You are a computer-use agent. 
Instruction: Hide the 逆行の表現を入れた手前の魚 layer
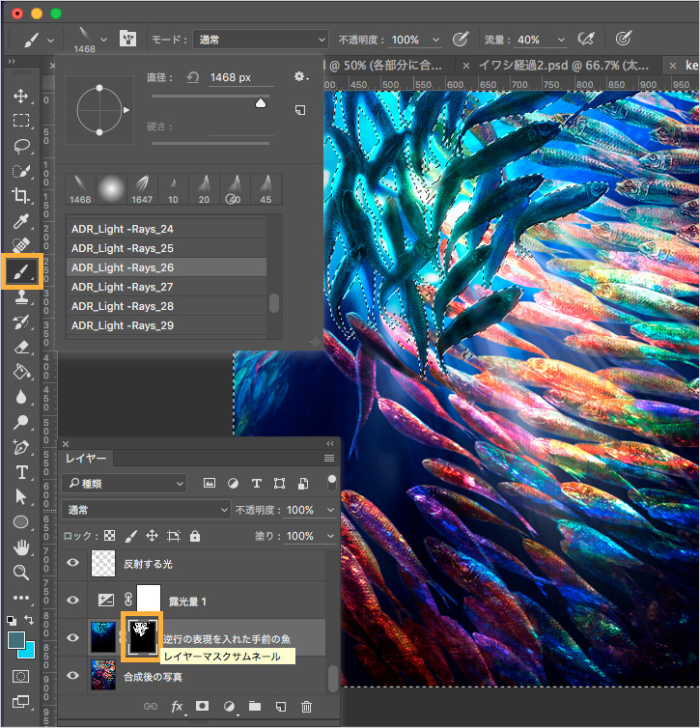click(x=72, y=637)
